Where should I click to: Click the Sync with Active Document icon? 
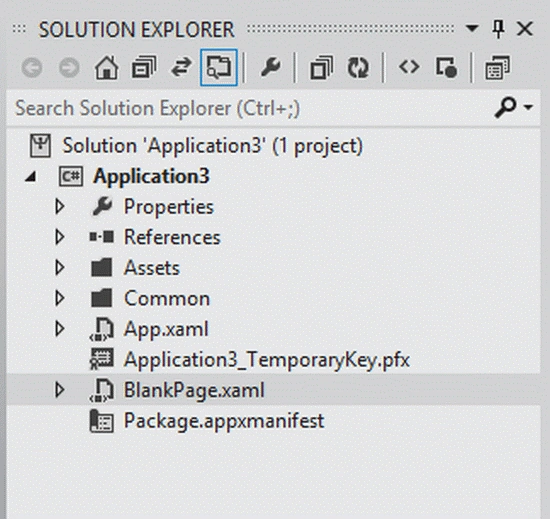181,67
